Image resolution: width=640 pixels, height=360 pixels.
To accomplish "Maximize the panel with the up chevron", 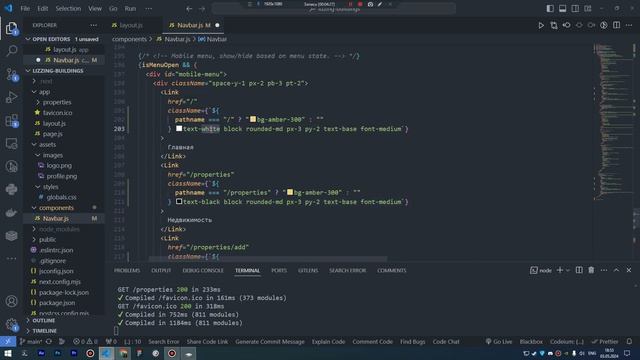I will click(x=616, y=270).
